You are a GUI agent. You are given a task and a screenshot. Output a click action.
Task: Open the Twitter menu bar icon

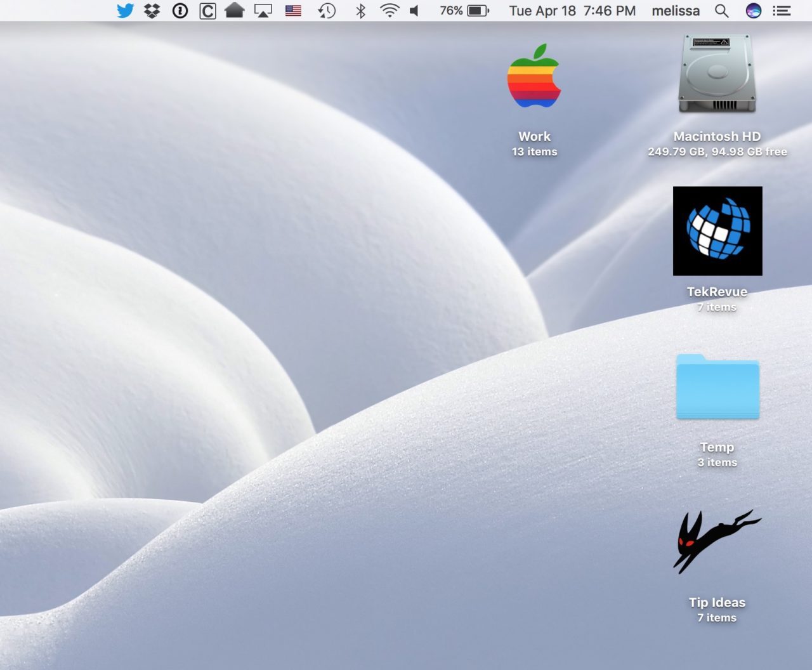[125, 10]
